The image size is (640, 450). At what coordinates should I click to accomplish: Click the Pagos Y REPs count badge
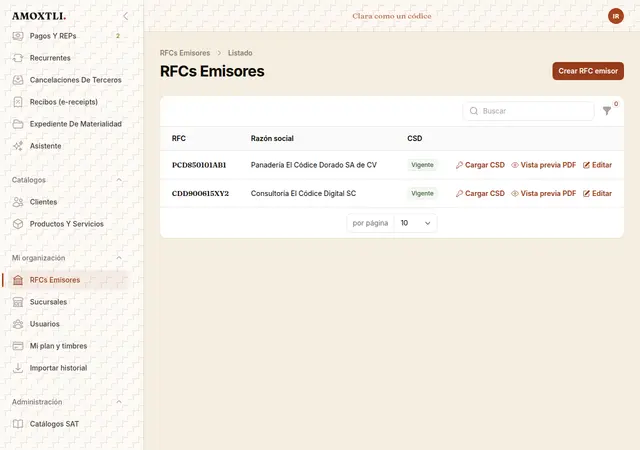(118, 36)
